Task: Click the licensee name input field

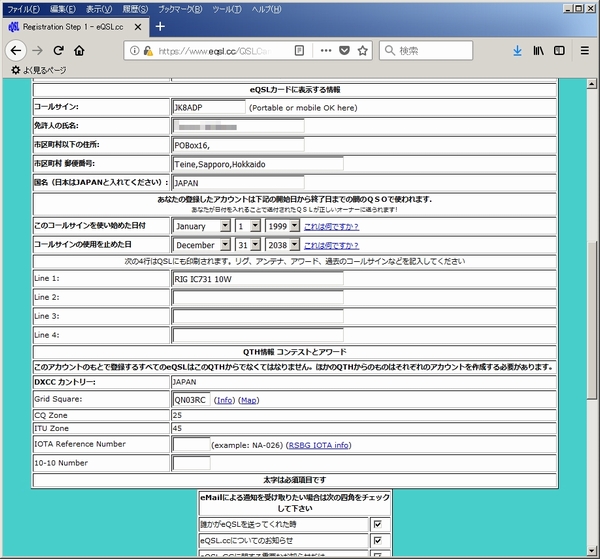Action: click(238, 126)
